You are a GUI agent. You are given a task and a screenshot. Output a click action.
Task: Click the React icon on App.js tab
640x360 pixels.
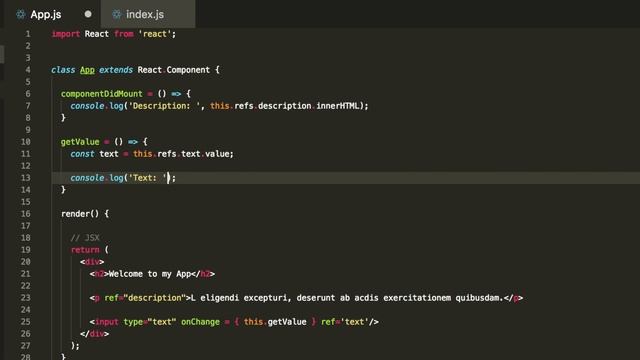[x=20, y=15]
